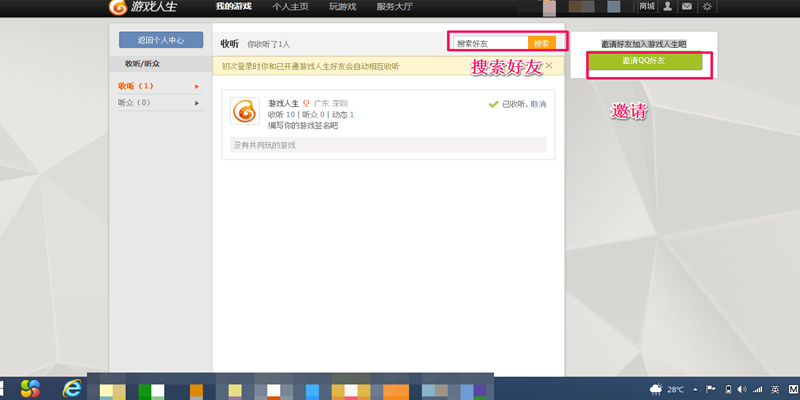Open the Action Center flag icon
The image size is (800, 400).
(710, 389)
